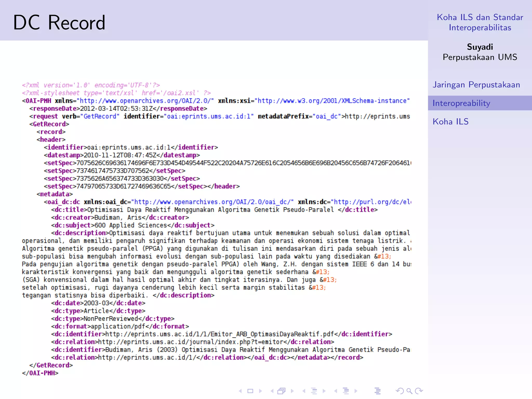Open the Koha ILS section

(x=450, y=122)
